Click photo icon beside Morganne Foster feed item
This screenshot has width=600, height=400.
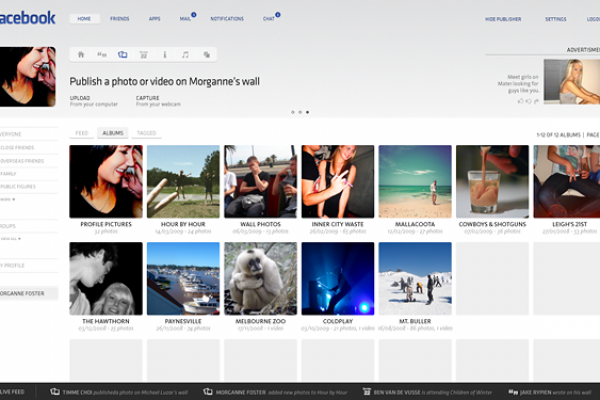pyautogui.click(x=208, y=392)
